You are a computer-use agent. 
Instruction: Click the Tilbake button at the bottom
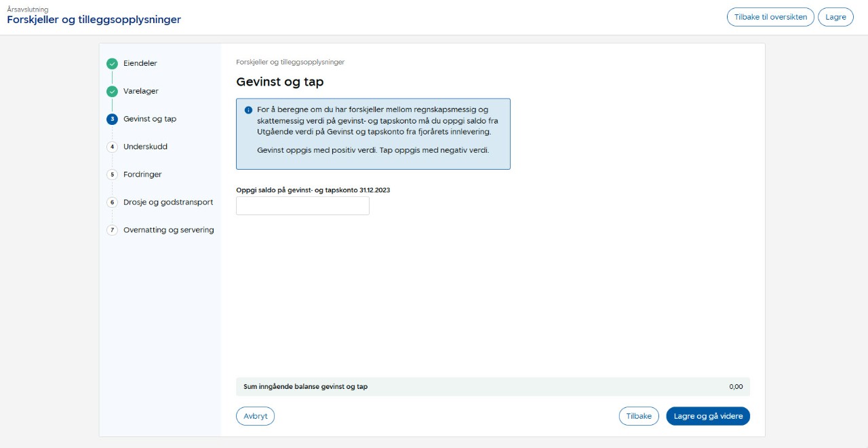(x=638, y=416)
